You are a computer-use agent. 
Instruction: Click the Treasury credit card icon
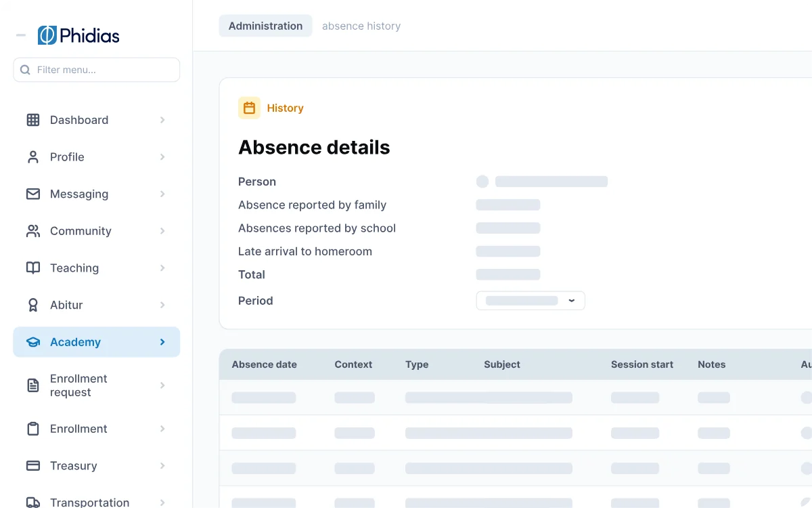pyautogui.click(x=32, y=466)
